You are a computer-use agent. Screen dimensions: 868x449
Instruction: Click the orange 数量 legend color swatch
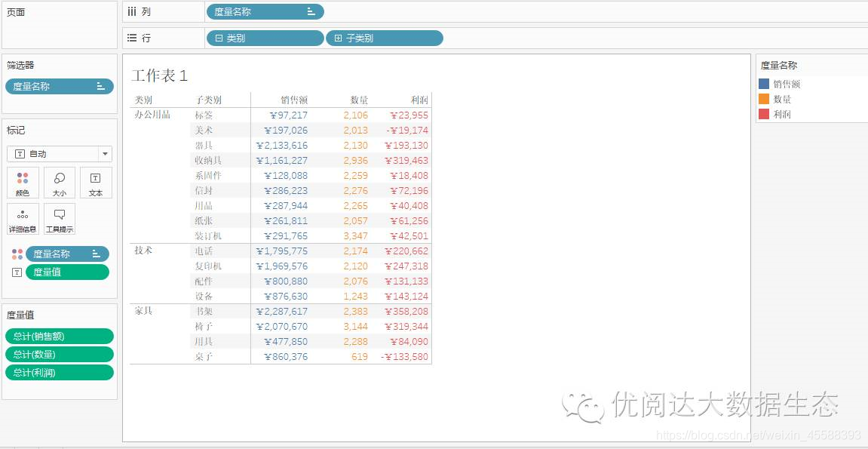(764, 99)
